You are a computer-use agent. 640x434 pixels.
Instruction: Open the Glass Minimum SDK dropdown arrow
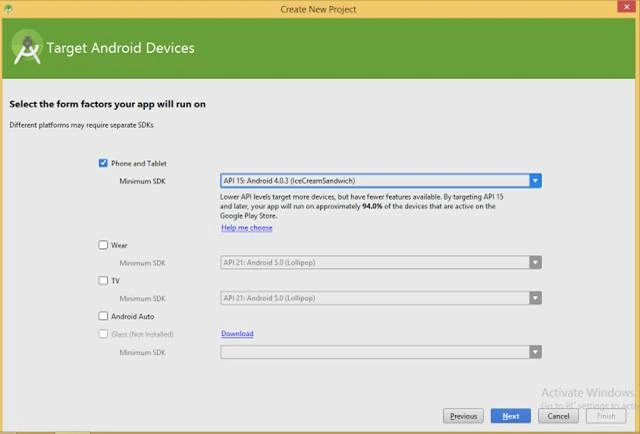point(536,352)
